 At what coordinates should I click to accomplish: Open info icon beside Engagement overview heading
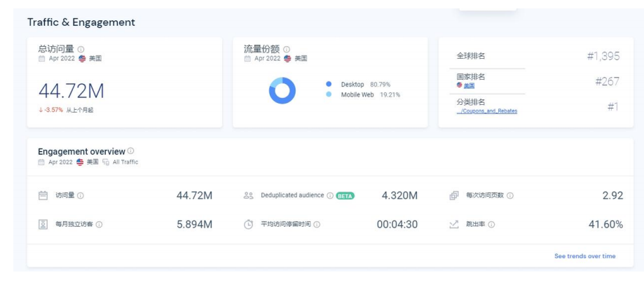[130, 151]
